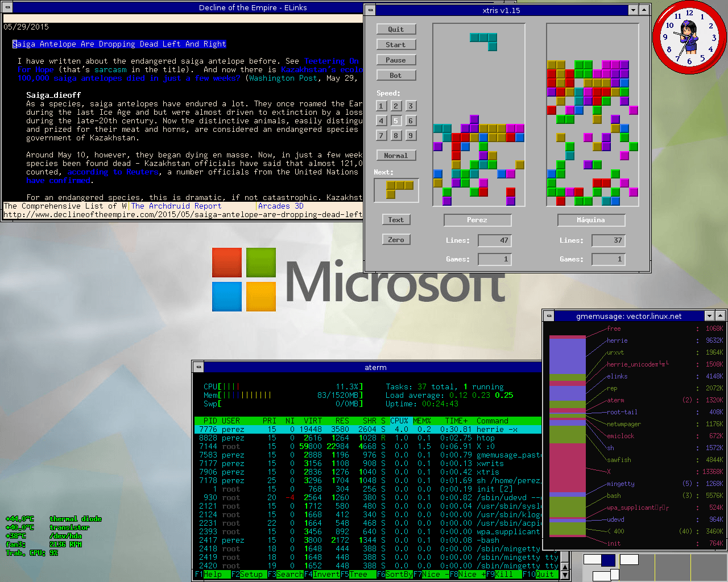The image size is (728, 582).
Task: Click the dark blue window in desktop pager
Action: click(608, 560)
